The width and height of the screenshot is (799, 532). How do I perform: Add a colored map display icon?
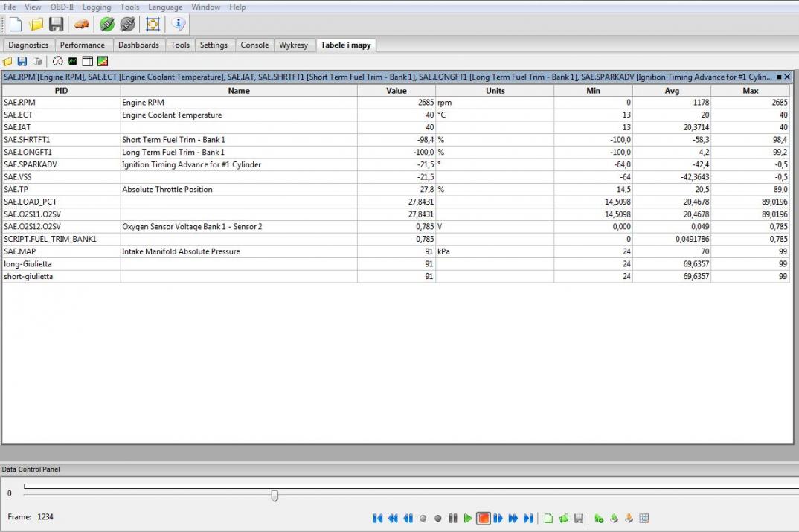click(x=103, y=61)
